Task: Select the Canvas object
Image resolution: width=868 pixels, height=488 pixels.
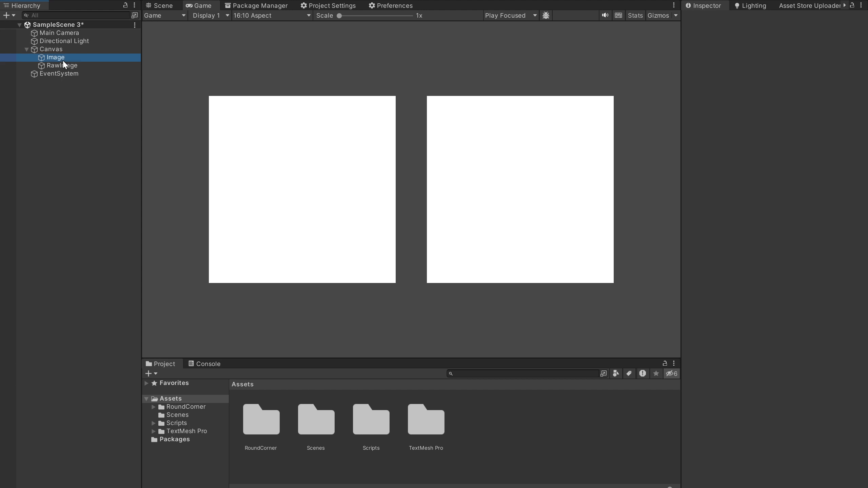Action: [51, 49]
